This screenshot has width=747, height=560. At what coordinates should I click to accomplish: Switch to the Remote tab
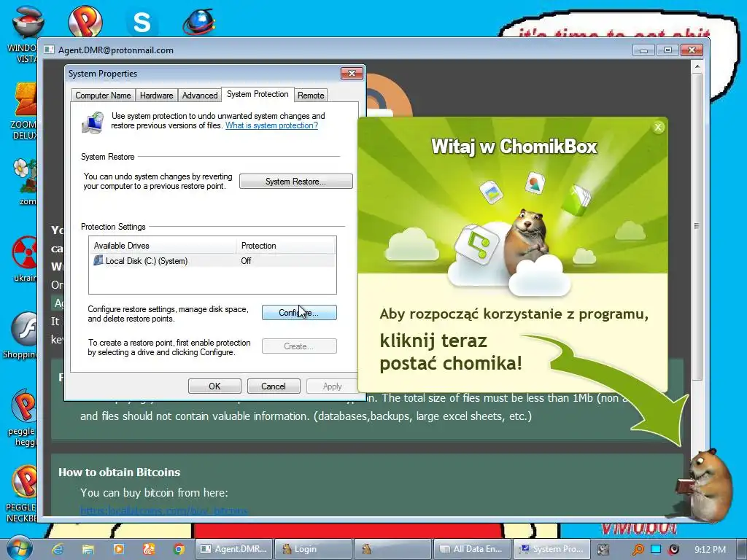(311, 96)
